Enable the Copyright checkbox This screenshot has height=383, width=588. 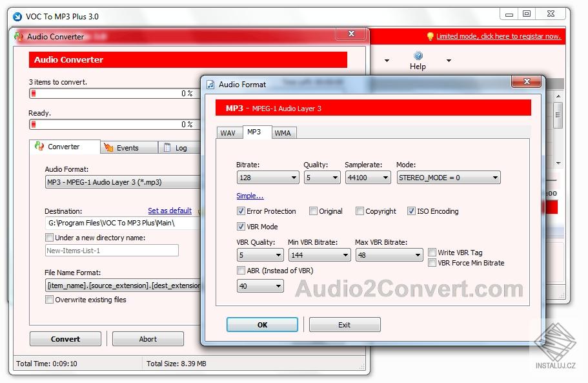(x=360, y=211)
